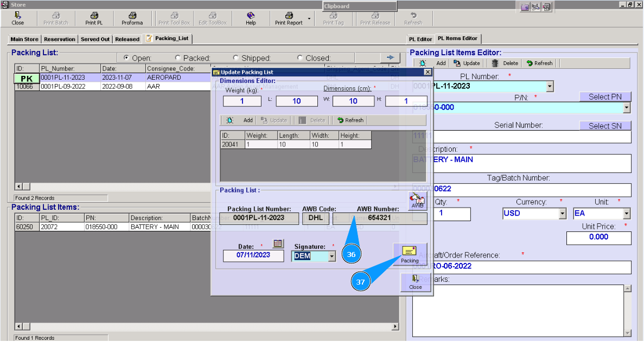Click the Select SN button
Screen dimensions: 644x342
tap(605, 126)
